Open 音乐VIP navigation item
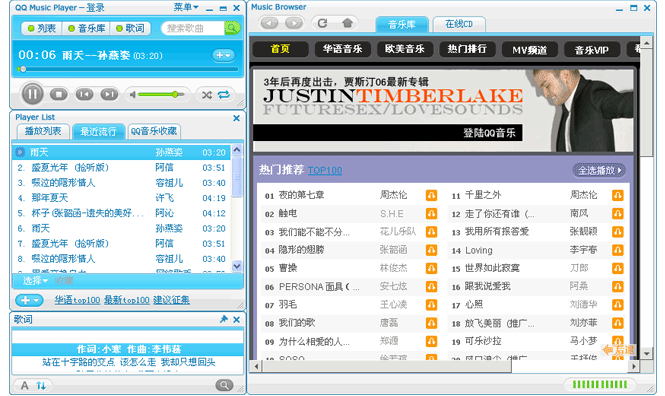665x396 pixels. (x=592, y=50)
